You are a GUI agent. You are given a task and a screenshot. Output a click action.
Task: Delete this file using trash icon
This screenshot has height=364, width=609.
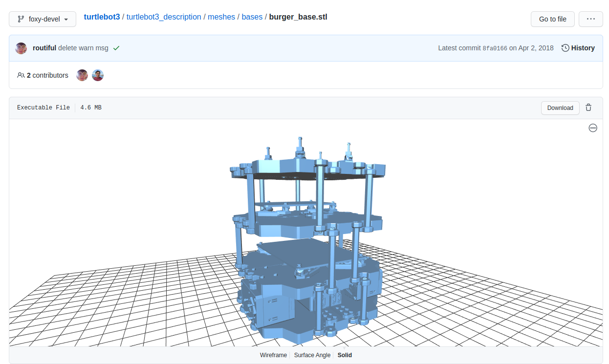588,108
